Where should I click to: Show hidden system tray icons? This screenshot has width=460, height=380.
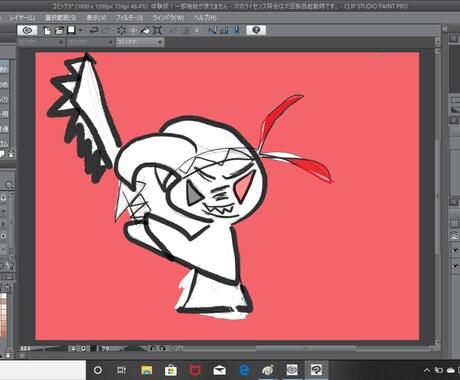pos(427,370)
